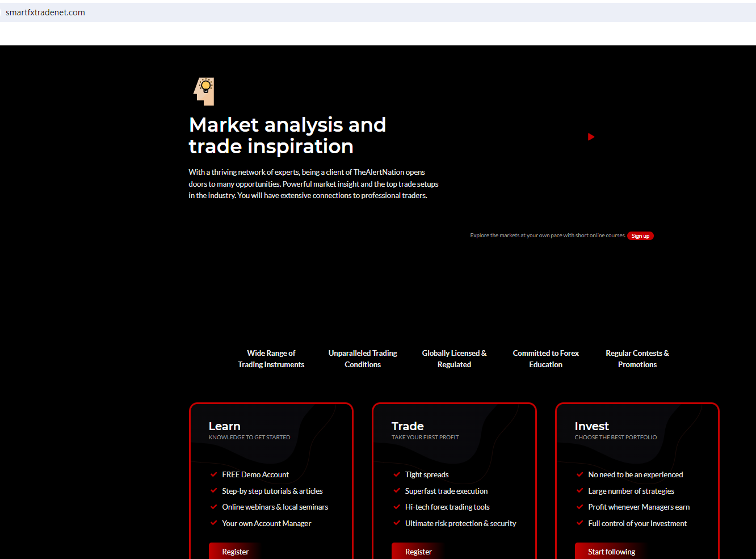756x559 pixels.
Task: Click the checkmark beside Online webinars & local seminars
Action: (214, 507)
